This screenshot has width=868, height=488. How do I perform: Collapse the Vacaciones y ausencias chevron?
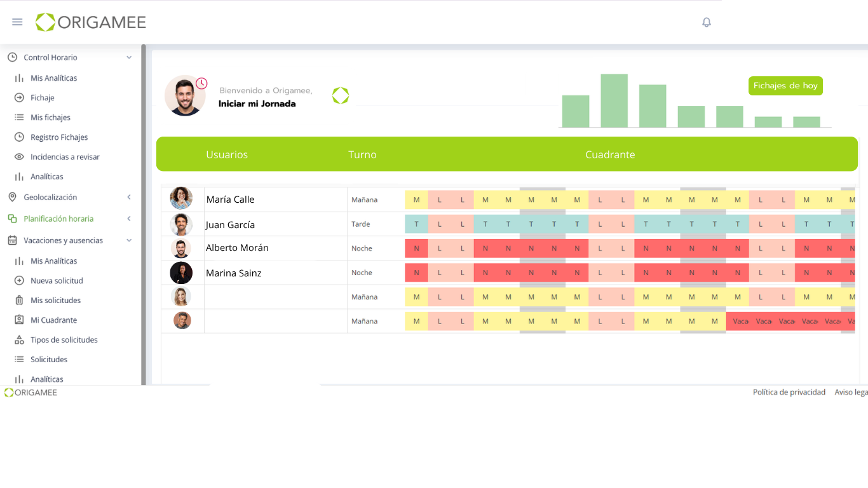tap(129, 241)
